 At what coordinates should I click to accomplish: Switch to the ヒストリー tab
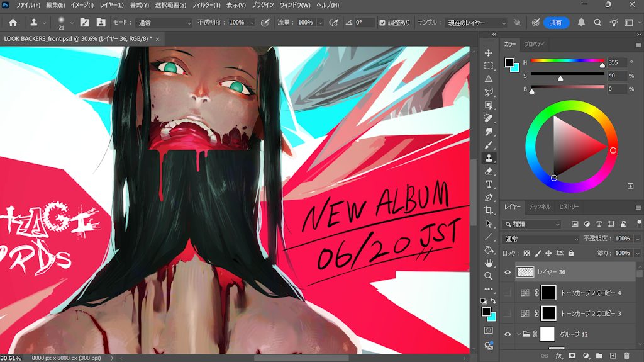click(569, 207)
